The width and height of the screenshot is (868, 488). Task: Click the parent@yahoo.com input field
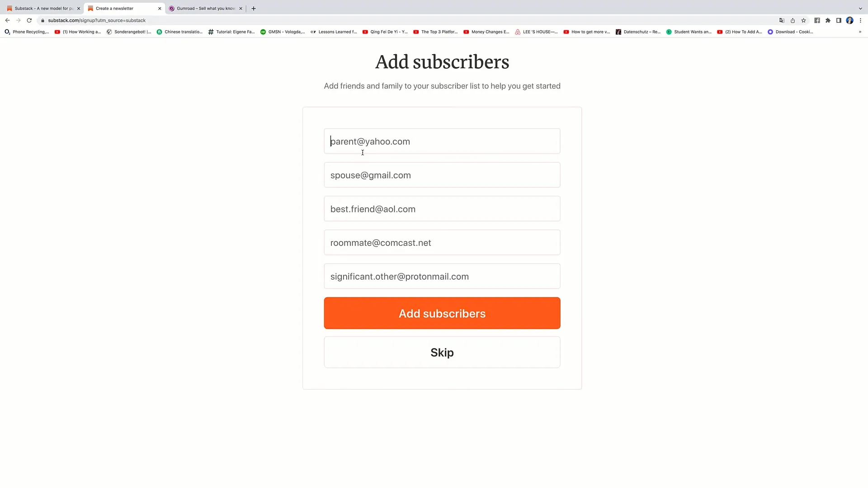[442, 141]
